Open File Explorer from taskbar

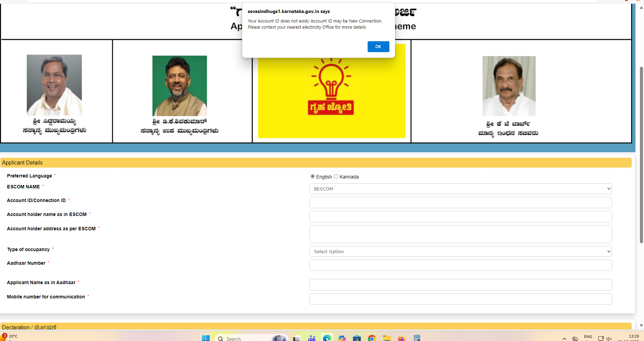(x=387, y=338)
